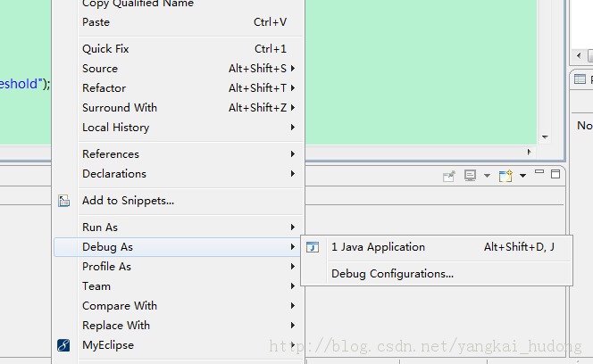Expand the Source submenu arrow
The image size is (593, 364).
(x=293, y=69)
